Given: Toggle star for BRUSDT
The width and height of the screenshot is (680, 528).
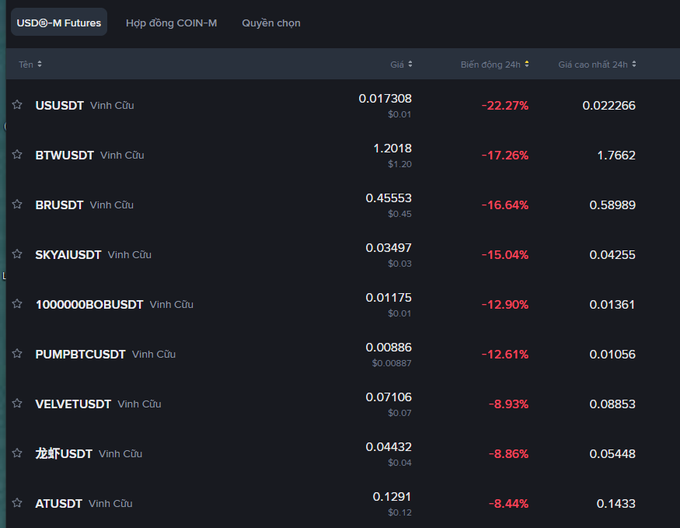Looking at the screenshot, I should point(17,204).
